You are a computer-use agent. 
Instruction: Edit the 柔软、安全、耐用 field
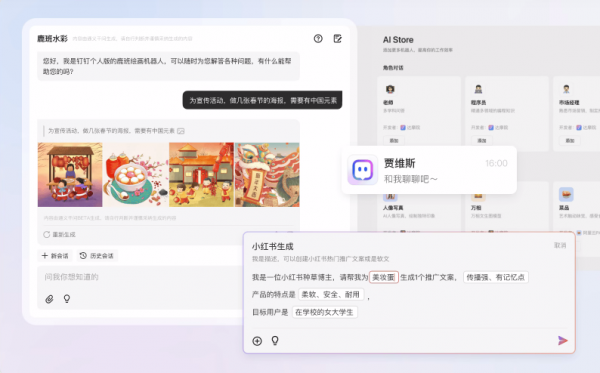[331, 295]
